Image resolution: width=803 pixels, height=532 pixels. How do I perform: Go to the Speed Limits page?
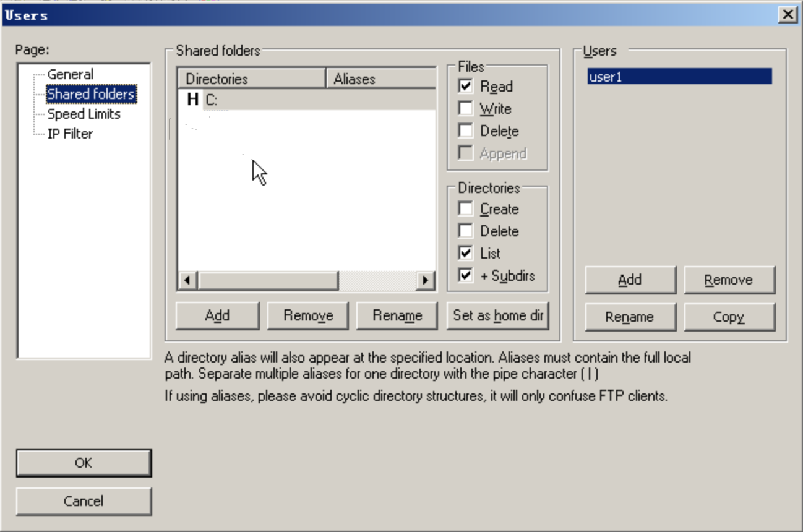tap(84, 114)
